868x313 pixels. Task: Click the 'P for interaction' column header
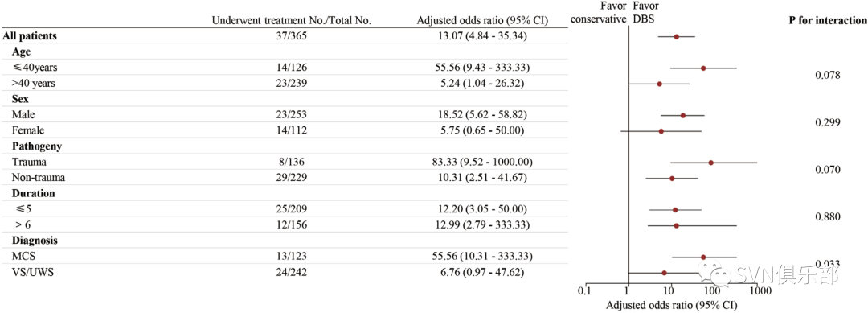828,20
